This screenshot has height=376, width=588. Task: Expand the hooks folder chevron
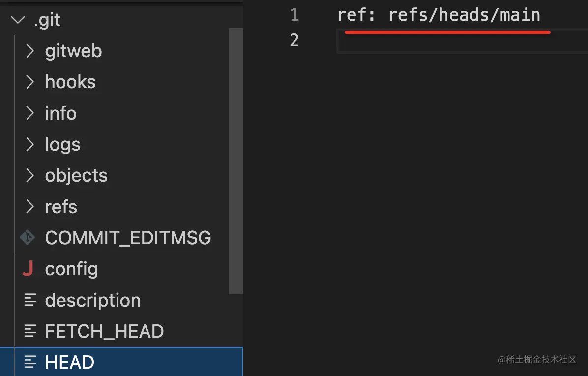pyautogui.click(x=30, y=82)
